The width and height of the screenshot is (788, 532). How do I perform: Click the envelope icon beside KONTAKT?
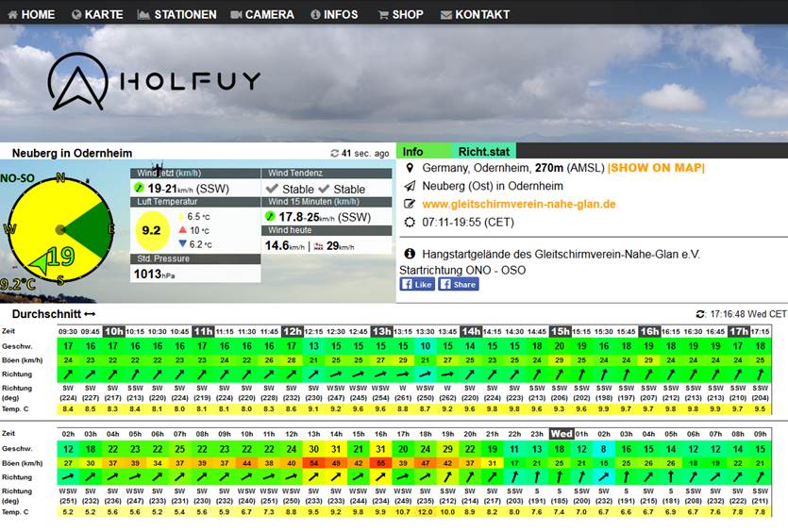(445, 15)
